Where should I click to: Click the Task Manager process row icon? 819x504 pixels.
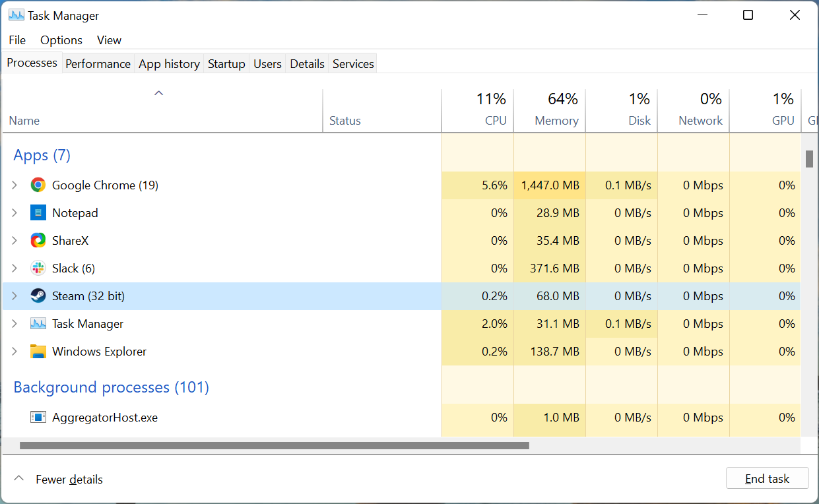coord(38,324)
